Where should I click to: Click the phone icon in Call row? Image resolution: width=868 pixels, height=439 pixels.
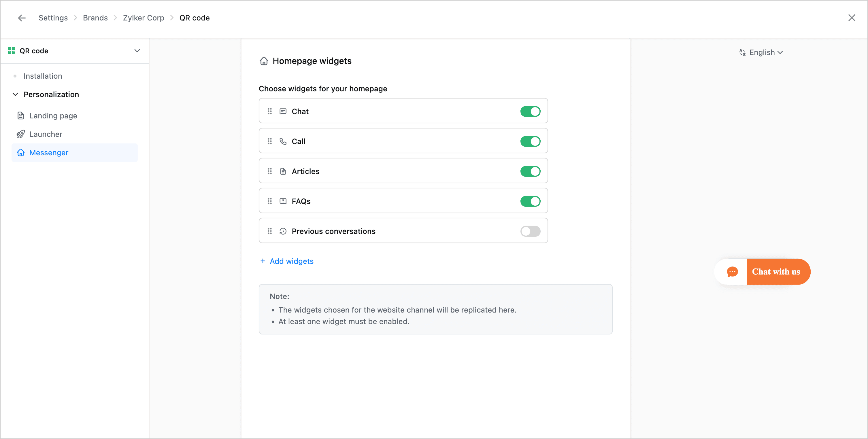283,141
